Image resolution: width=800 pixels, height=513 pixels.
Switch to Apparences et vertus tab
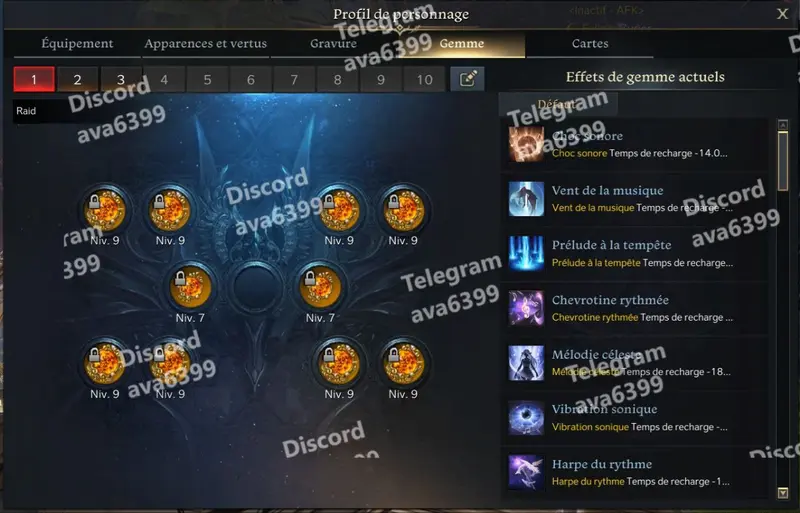click(206, 44)
